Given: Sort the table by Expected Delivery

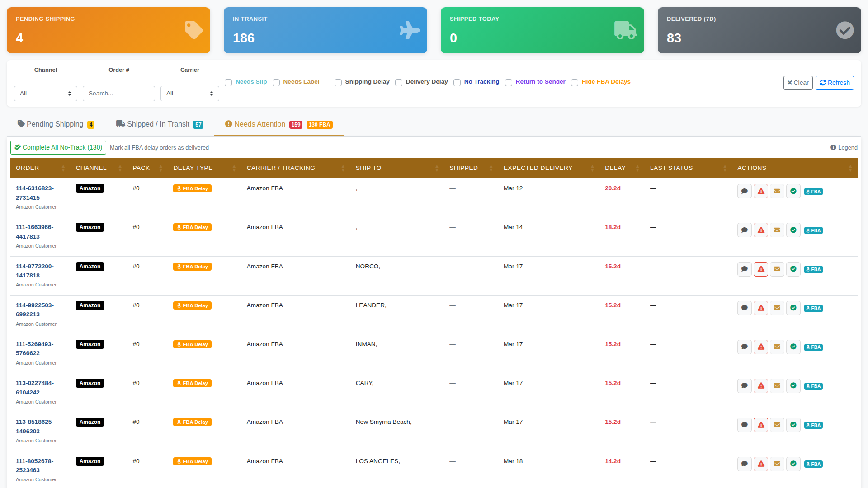Looking at the screenshot, I should tap(538, 168).
